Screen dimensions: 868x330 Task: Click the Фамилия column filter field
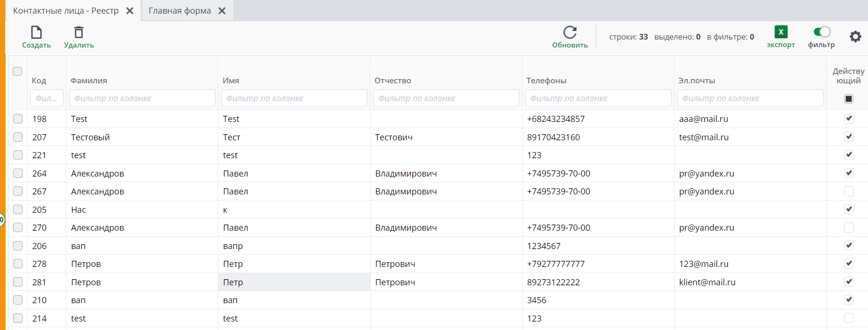point(142,98)
